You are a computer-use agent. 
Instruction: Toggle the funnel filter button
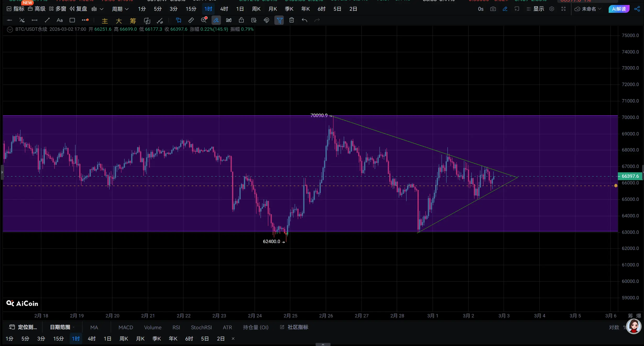tap(279, 20)
